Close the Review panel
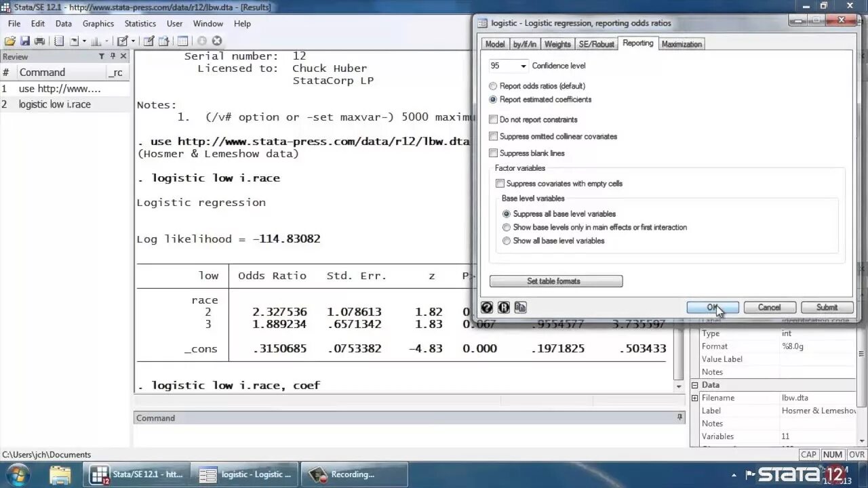The width and height of the screenshot is (868, 488). point(123,56)
